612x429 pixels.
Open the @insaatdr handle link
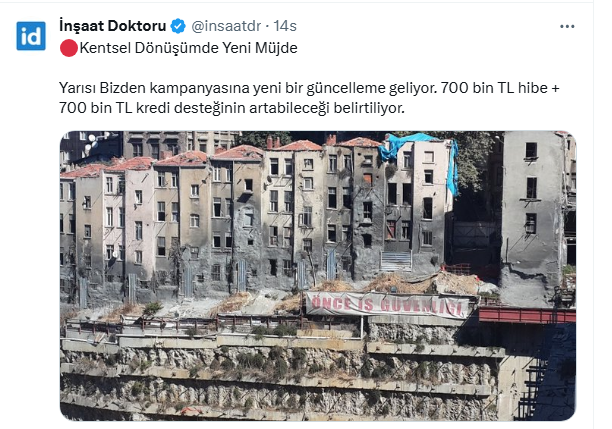coord(226,26)
